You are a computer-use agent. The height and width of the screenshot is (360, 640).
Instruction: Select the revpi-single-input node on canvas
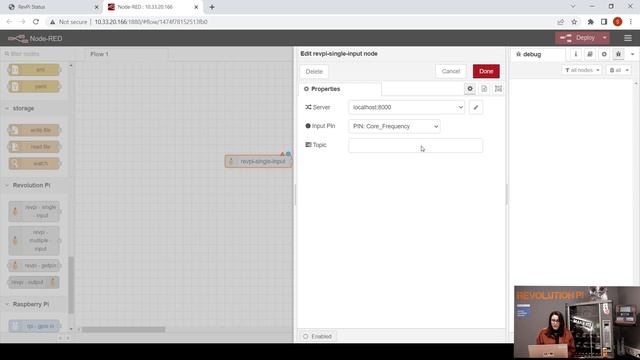pyautogui.click(x=258, y=162)
